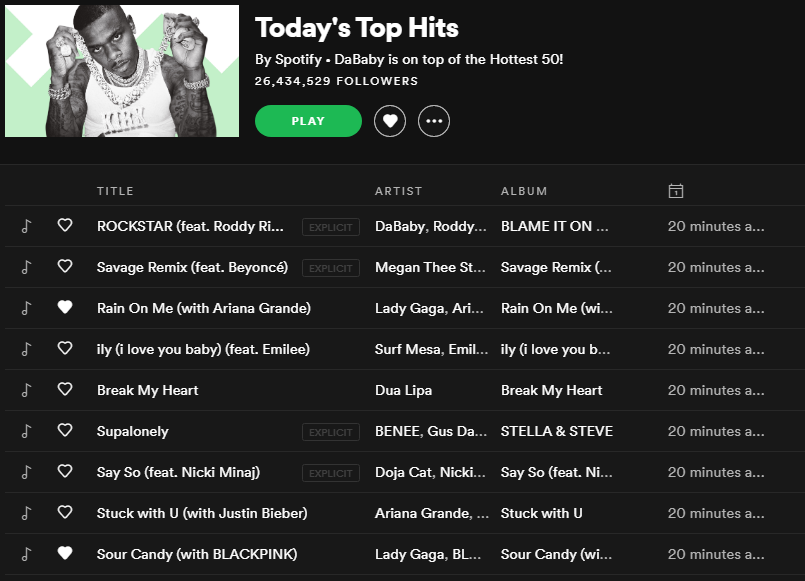Screen dimensions: 805x581
Task: Play Stuck with U using its note icon
Action: [26, 513]
